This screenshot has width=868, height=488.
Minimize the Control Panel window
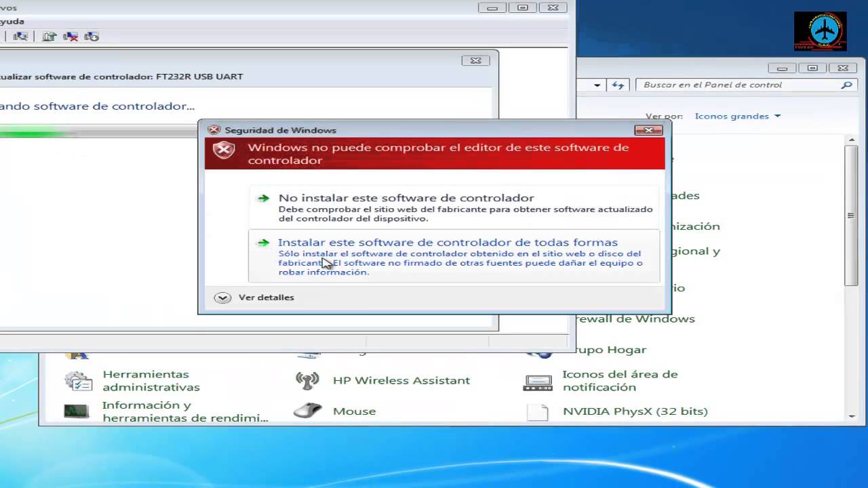[x=783, y=68]
